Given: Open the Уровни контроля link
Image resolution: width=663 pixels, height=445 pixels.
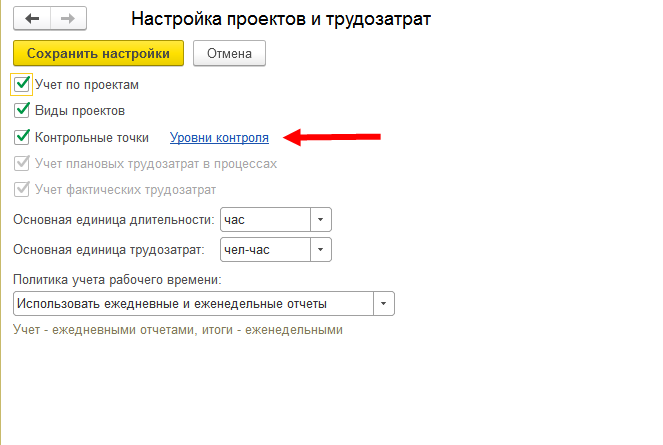Looking at the screenshot, I should coord(219,137).
